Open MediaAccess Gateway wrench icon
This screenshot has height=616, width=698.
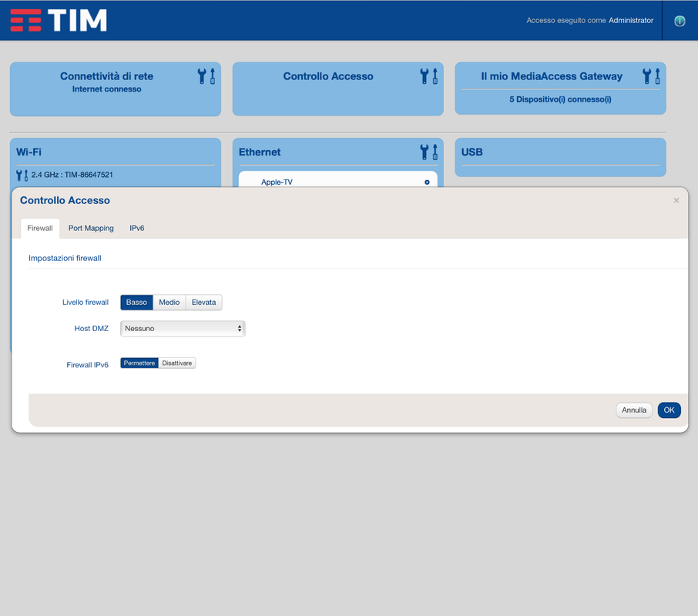[x=651, y=76]
